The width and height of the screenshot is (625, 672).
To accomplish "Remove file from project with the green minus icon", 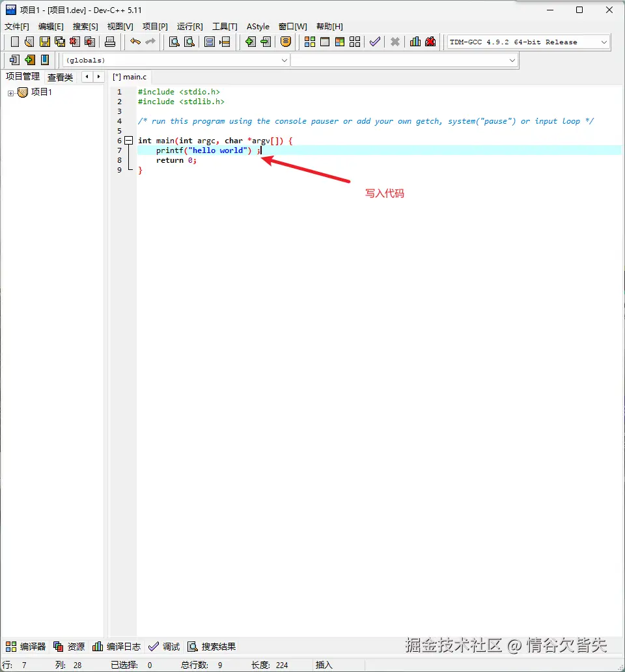I will point(266,42).
